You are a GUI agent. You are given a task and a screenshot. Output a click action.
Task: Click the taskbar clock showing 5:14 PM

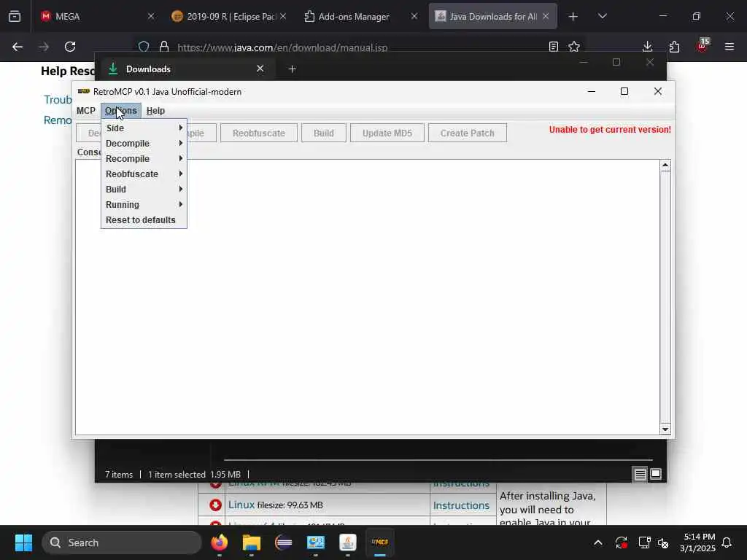pos(697,542)
